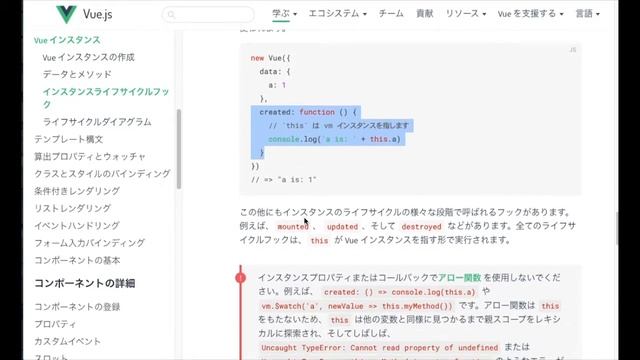
Task: Go to データとメソッド section
Action: tap(77, 74)
